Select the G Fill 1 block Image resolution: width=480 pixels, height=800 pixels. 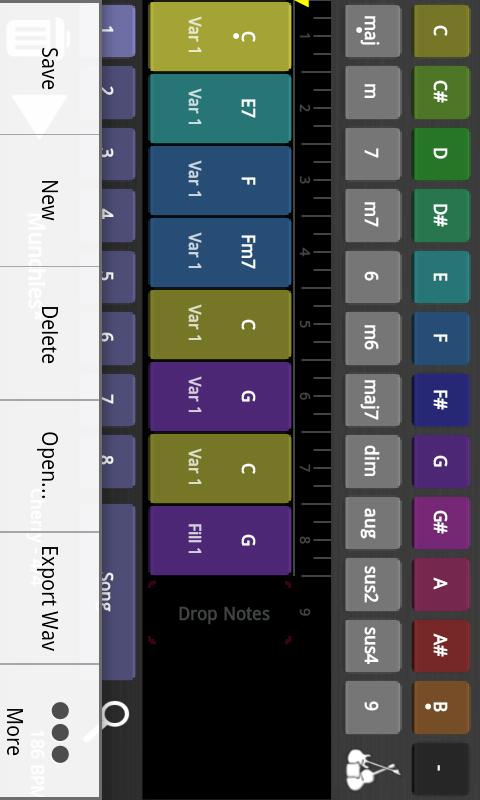coord(220,540)
